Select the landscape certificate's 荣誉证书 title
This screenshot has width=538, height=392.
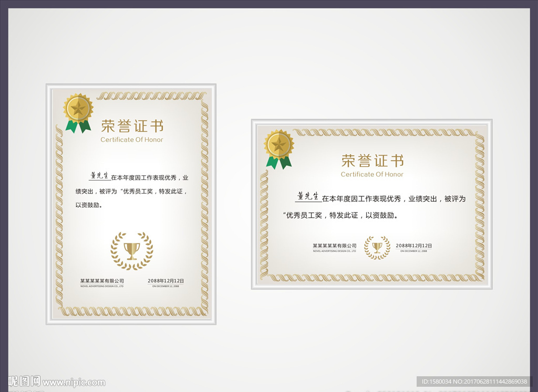pyautogui.click(x=373, y=161)
